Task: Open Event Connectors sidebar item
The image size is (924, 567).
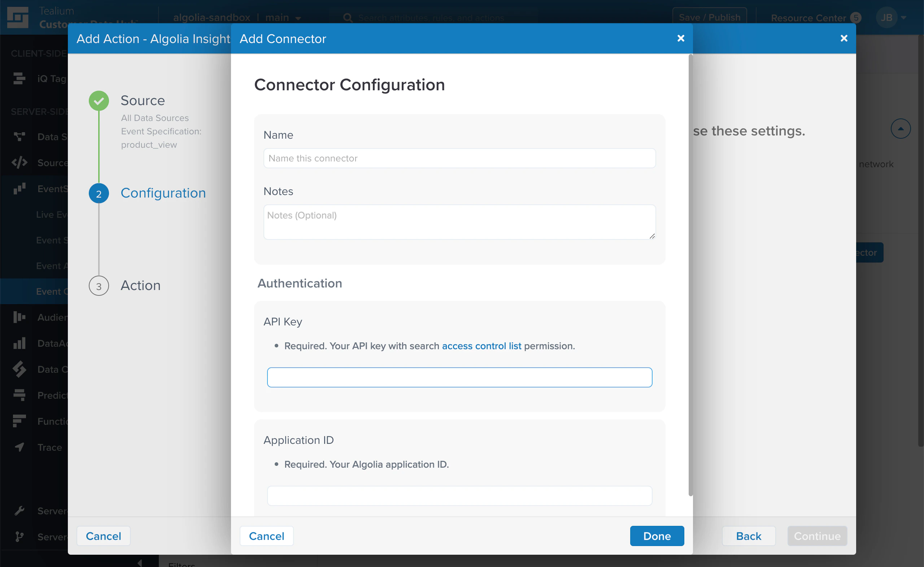Action: point(52,291)
